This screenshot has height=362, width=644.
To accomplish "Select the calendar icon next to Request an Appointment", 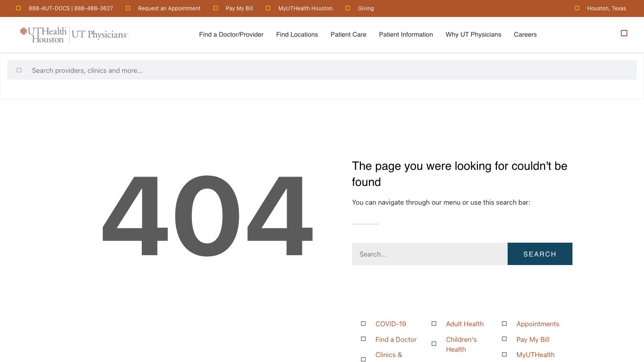I will coord(128,8).
